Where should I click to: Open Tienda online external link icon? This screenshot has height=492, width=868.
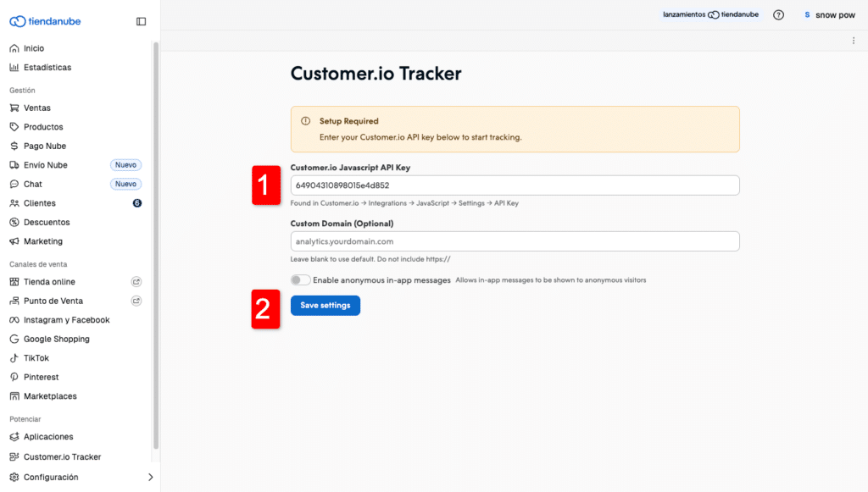coord(136,282)
